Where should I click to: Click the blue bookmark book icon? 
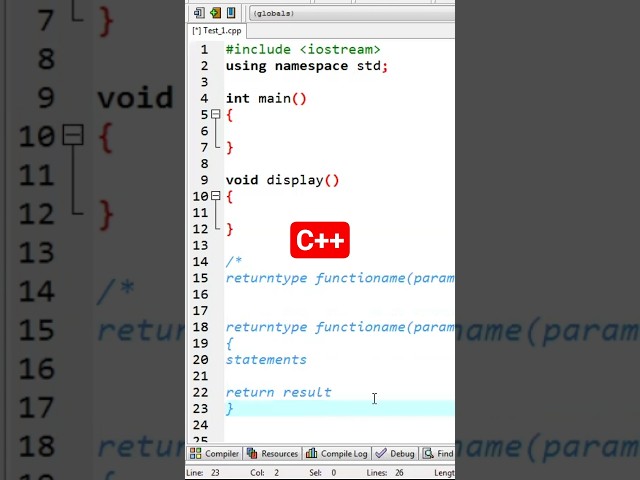click(231, 13)
